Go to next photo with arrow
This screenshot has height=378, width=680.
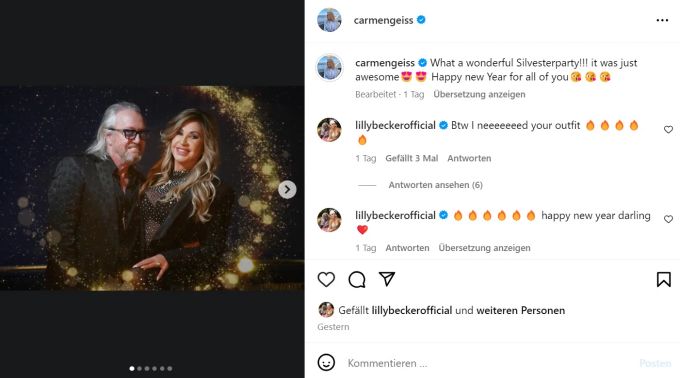(287, 189)
